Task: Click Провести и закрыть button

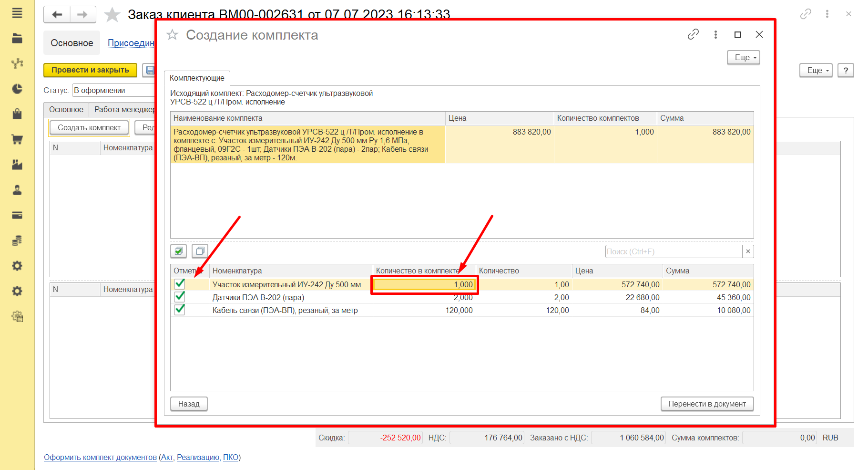Action: 90,70
